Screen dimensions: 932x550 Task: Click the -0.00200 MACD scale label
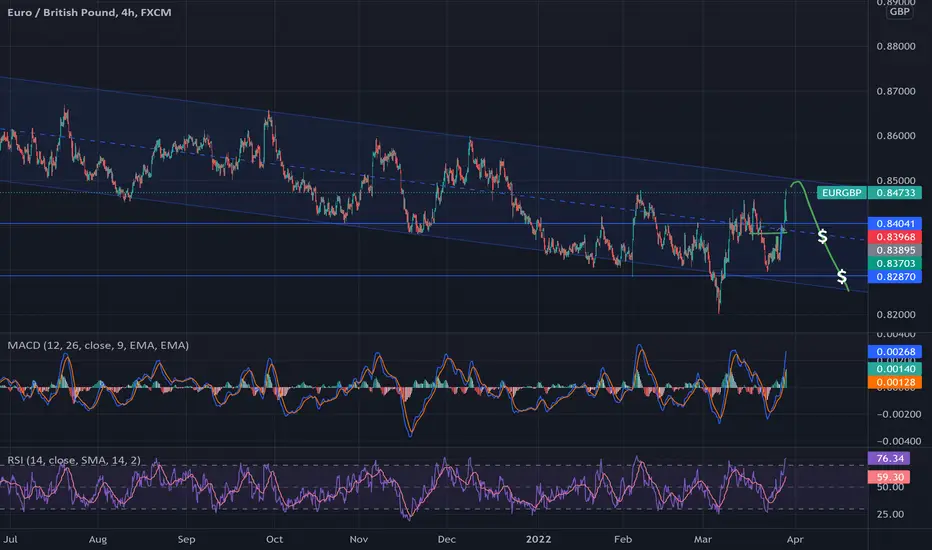(898, 414)
